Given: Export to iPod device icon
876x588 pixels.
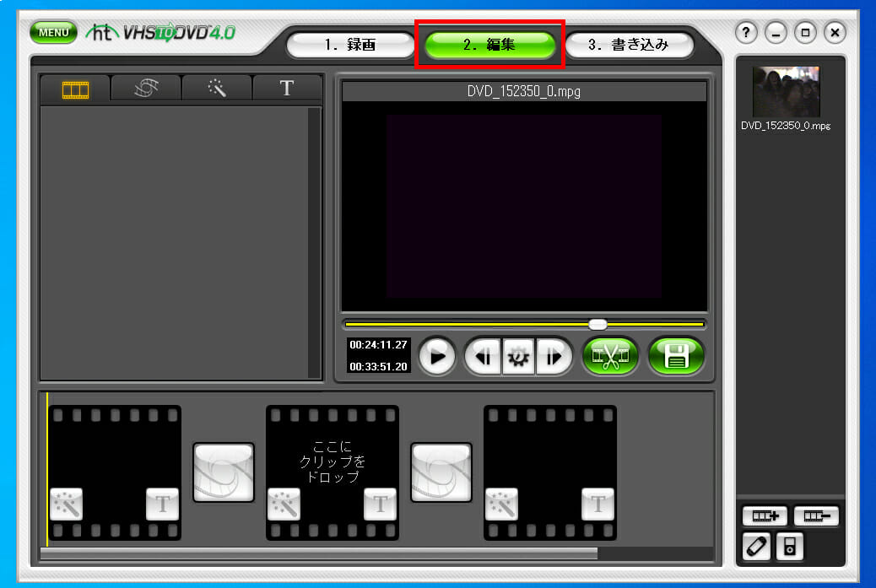Looking at the screenshot, I should click(x=790, y=547).
